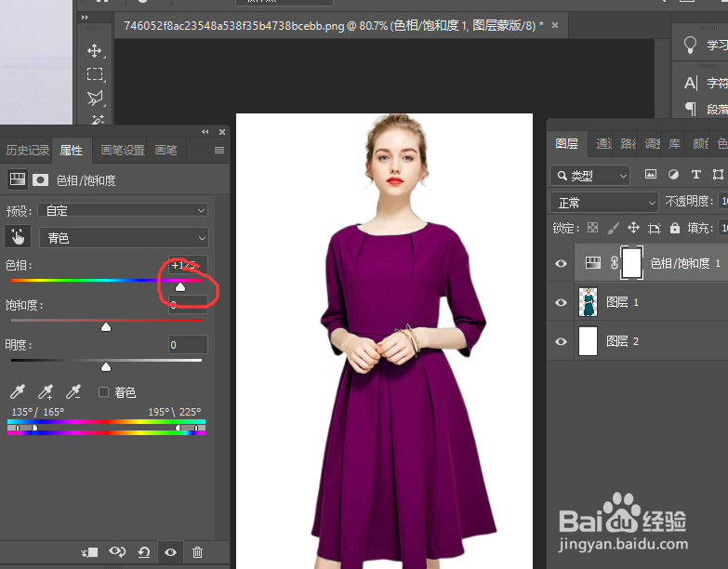Select the Magic Wand tool
The image size is (728, 569).
coord(97,119)
